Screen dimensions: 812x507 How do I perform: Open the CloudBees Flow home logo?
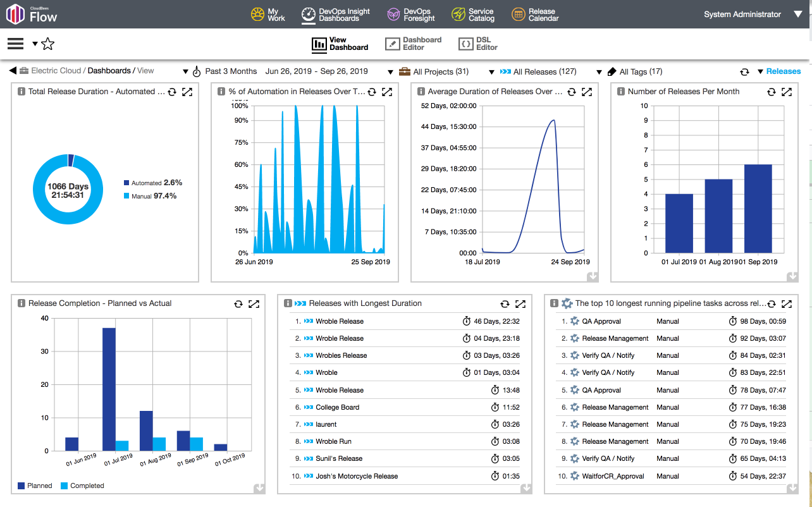point(32,14)
